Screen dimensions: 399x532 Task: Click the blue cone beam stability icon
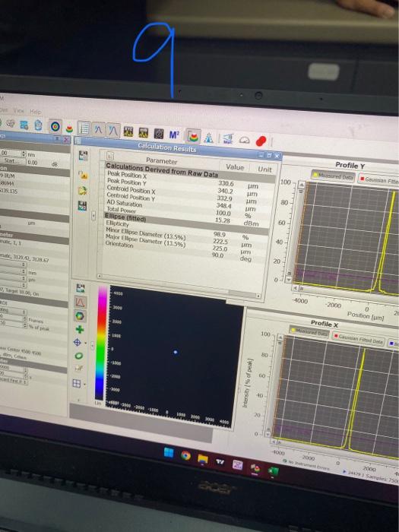[209, 138]
